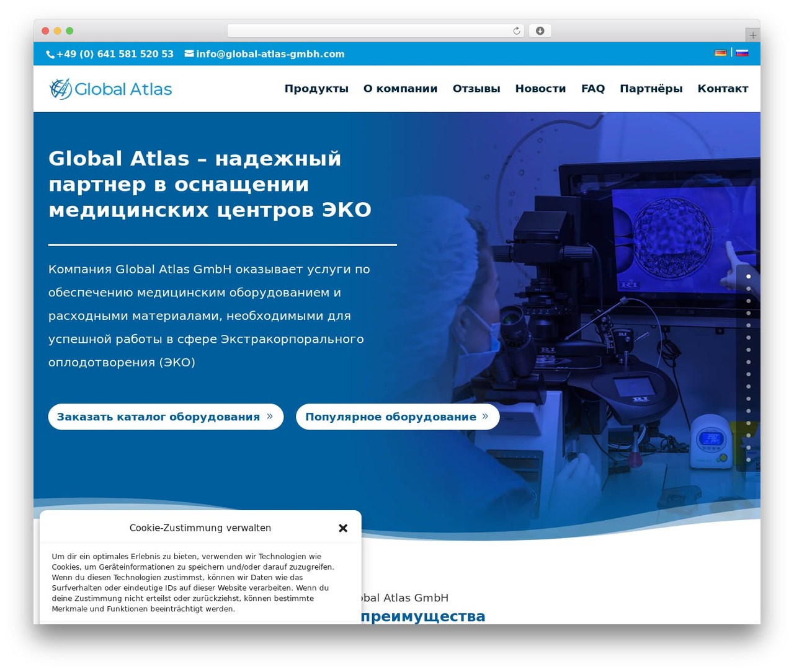
Task: Click the browser address bar
Action: click(x=375, y=31)
